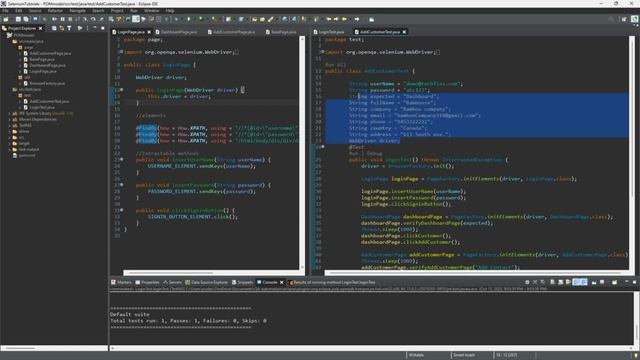Open the Navigate menu

click(x=78, y=11)
